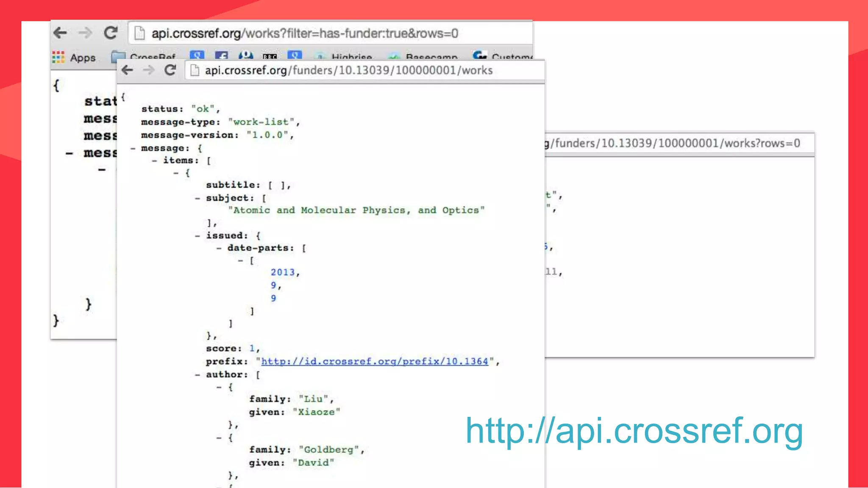Click forward arrow in the front funders window

[149, 70]
